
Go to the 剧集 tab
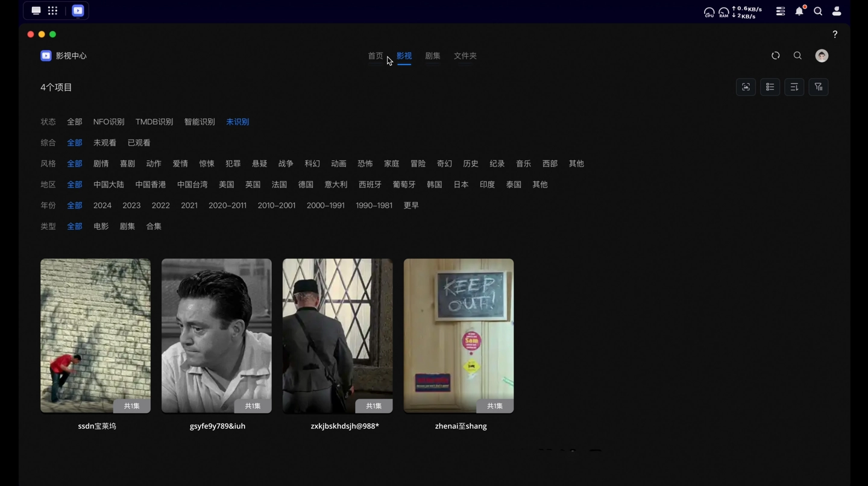[x=433, y=55]
